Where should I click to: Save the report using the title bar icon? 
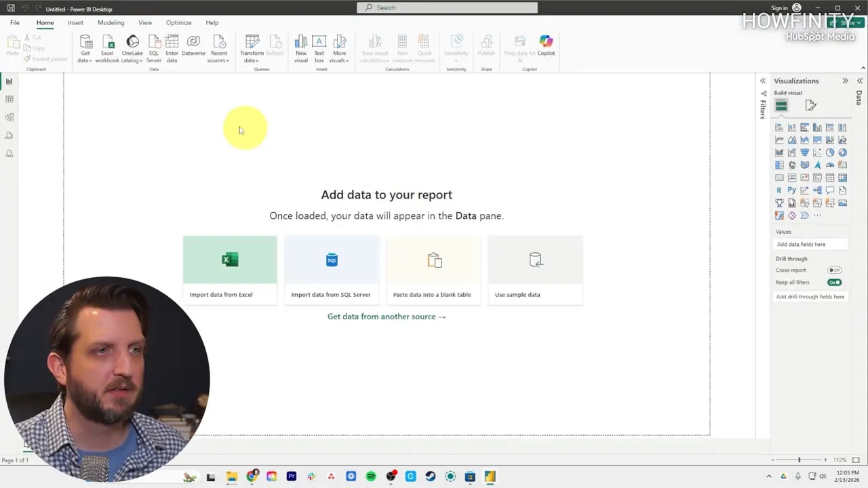pyautogui.click(x=11, y=8)
